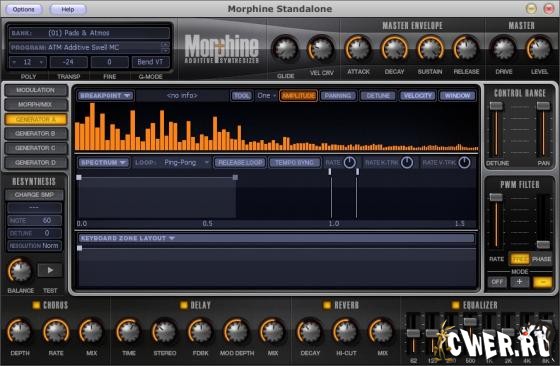Click the PWM Filter Rate slider handle

tap(496, 197)
